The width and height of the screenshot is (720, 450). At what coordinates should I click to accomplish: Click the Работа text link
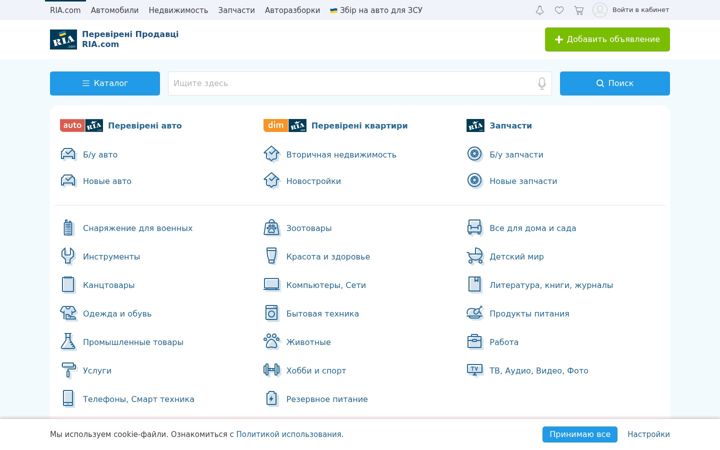(504, 342)
